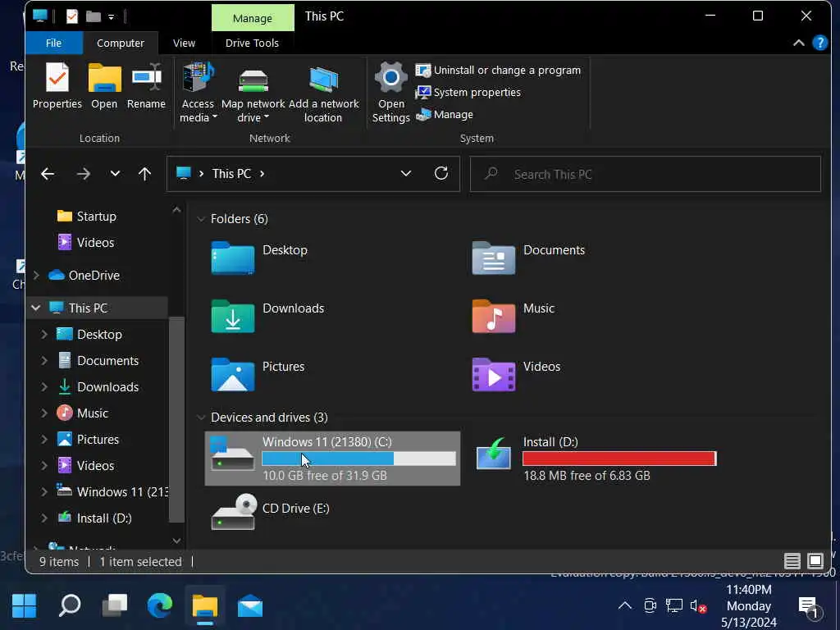This screenshot has width=840, height=630.
Task: Click the red Install (D:) capacity bar
Action: tap(619, 459)
